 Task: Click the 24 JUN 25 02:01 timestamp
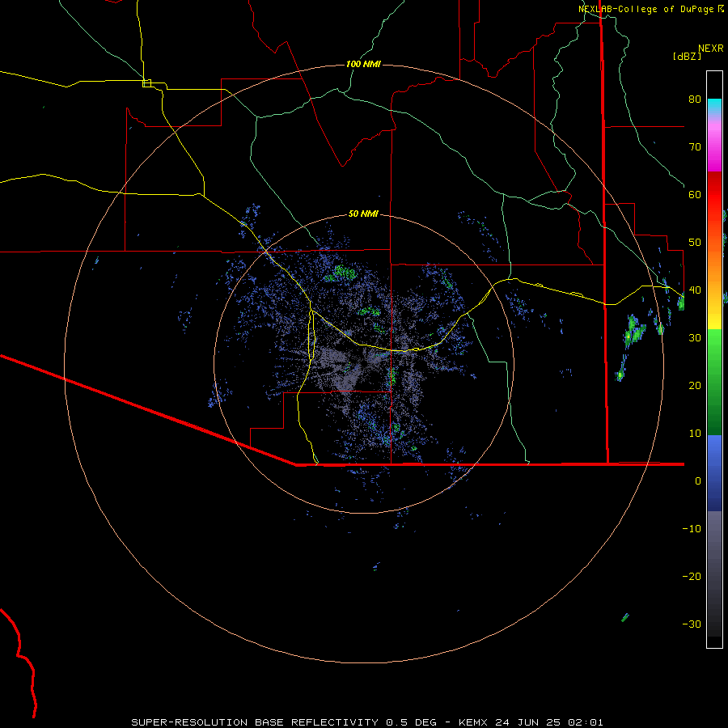549,722
